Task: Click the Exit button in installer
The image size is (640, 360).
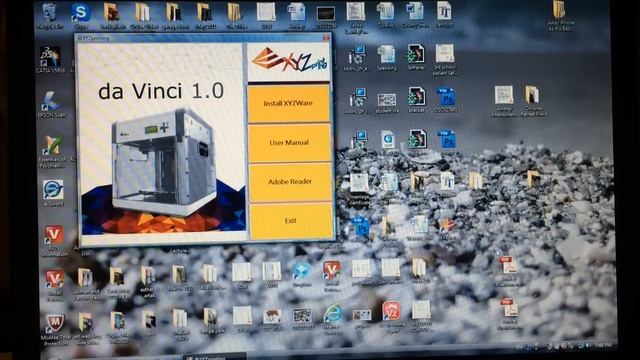Action: point(291,221)
